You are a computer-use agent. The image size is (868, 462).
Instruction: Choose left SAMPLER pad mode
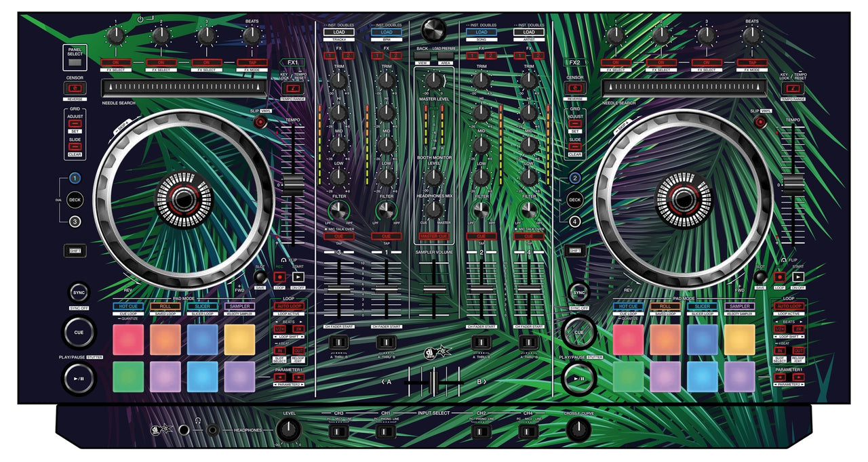point(239,307)
